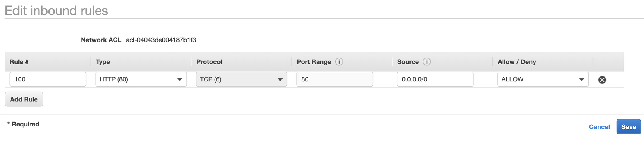Focus the Rule # field containing 100

pos(48,79)
